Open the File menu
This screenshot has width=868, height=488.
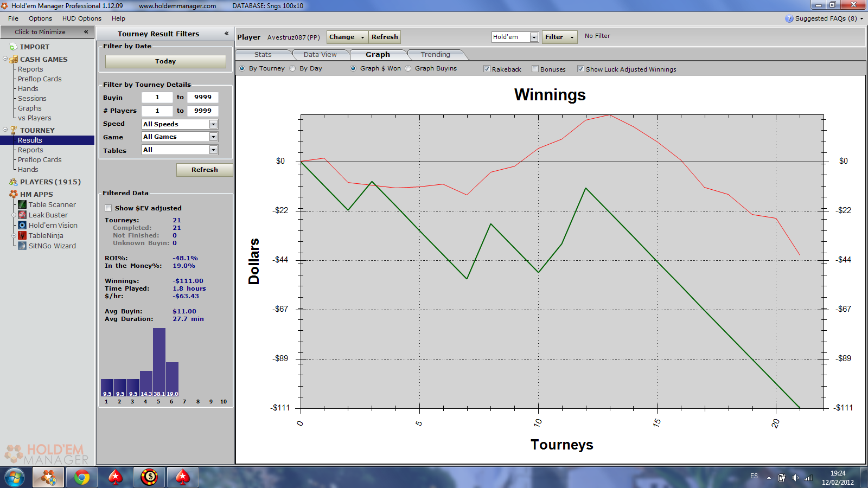(x=13, y=18)
